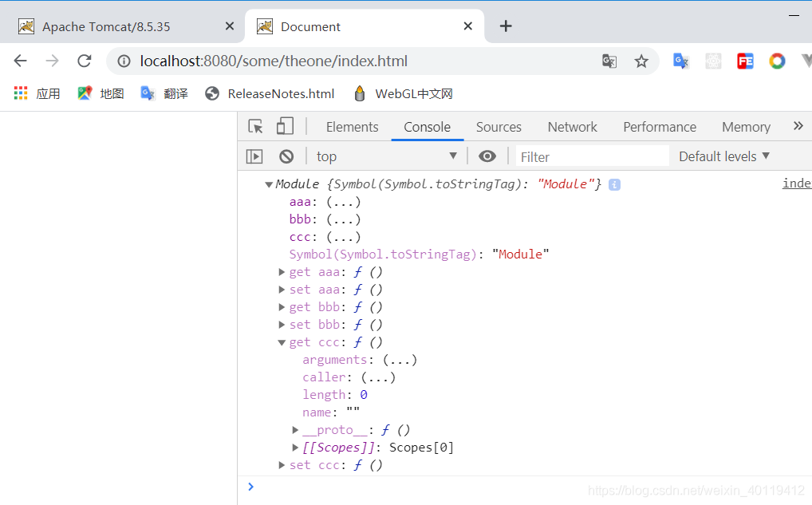Screen dimensions: 812x505
Task: Expand the __proto__ entry
Action: click(295, 430)
